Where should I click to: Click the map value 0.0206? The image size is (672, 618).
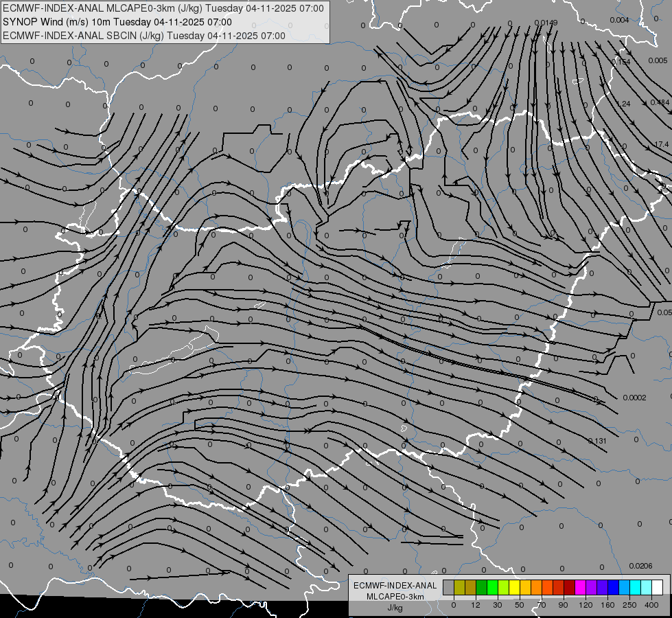pyautogui.click(x=640, y=566)
